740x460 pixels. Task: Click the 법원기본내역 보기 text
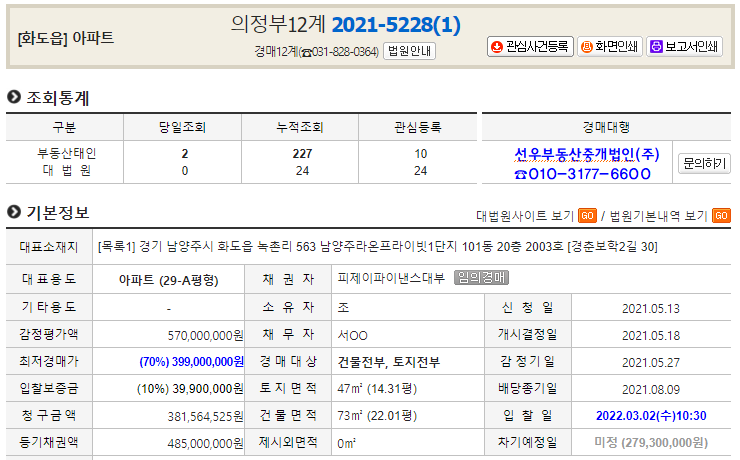(x=659, y=216)
